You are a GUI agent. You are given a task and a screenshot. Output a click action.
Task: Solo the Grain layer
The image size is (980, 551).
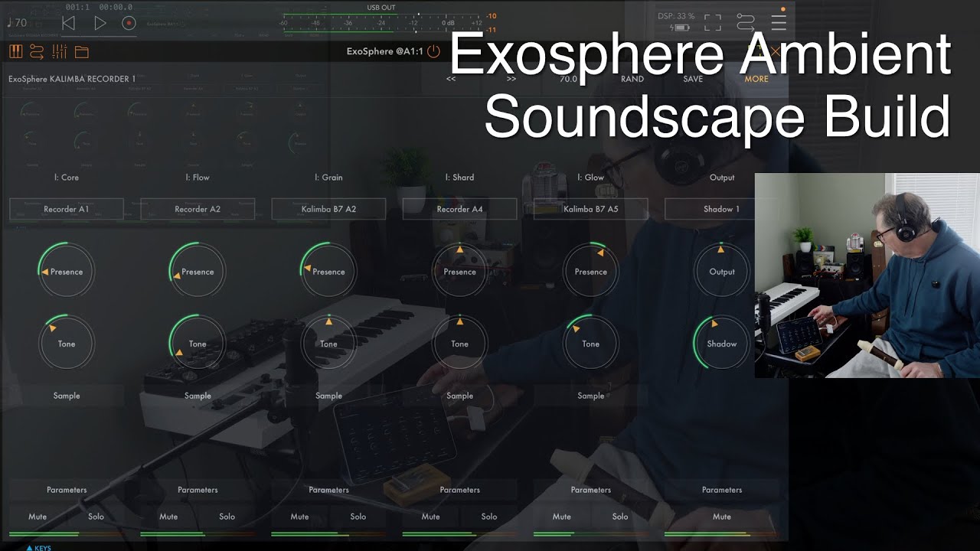358,517
